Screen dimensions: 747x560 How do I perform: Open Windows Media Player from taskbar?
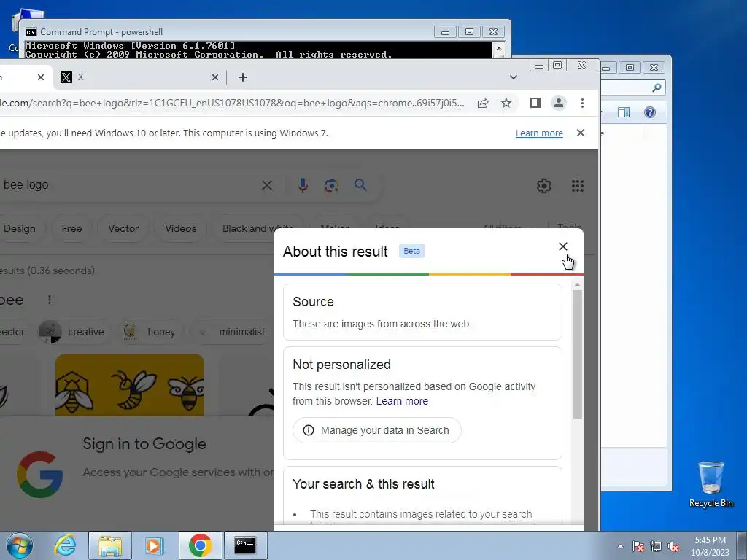[154, 545]
